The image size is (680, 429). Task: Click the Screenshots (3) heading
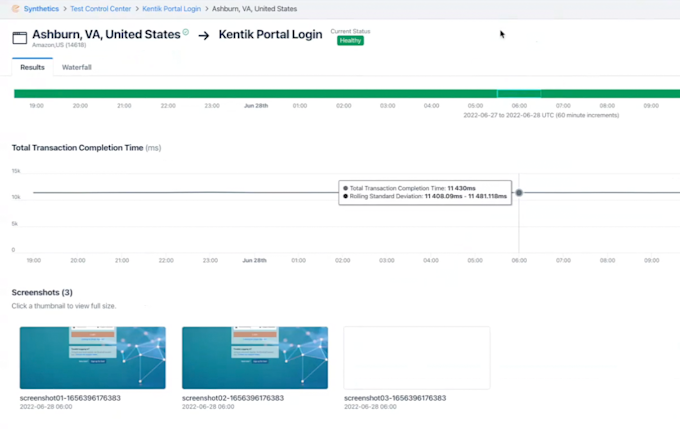click(x=42, y=292)
